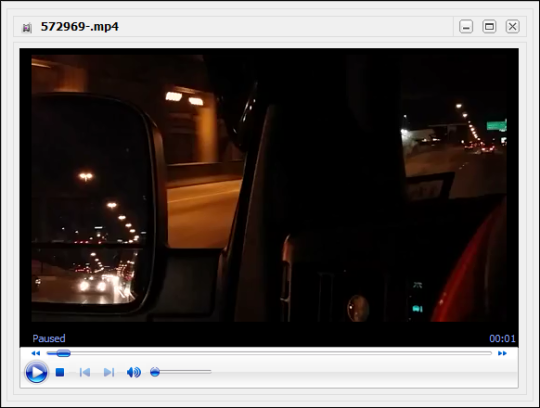540x408 pixels.
Task: Click the Paused status label
Action: point(49,338)
